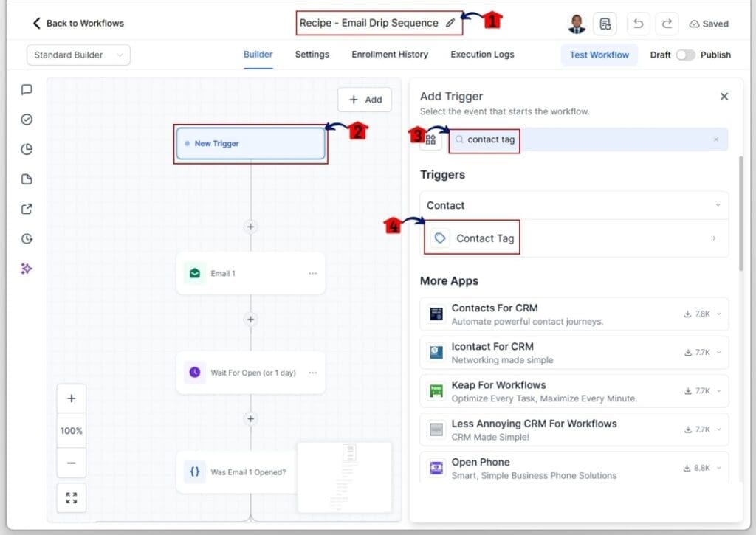
Task: Enter fullscreen mode via the expand icon
Action: pyautogui.click(x=71, y=498)
